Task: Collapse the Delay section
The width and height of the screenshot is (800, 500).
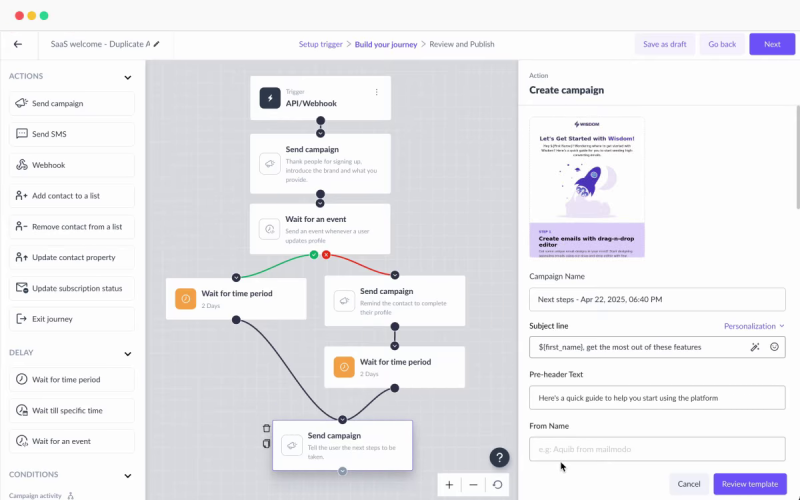Action: [x=128, y=354]
